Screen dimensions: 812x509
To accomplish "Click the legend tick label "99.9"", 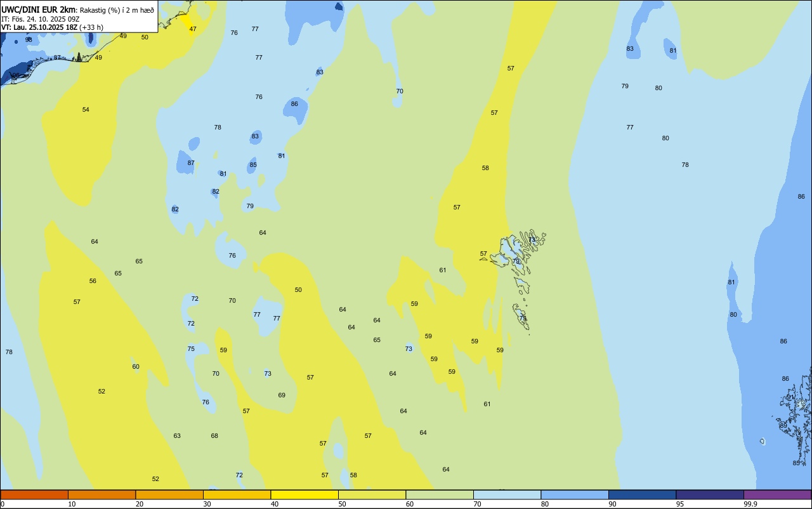I will (x=750, y=504).
